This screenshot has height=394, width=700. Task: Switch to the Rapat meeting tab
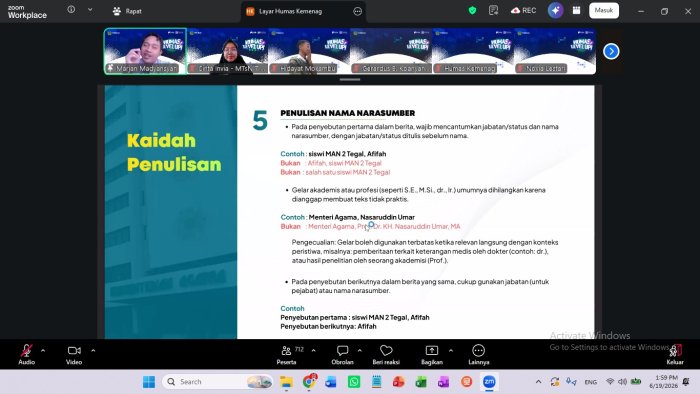[x=127, y=11]
